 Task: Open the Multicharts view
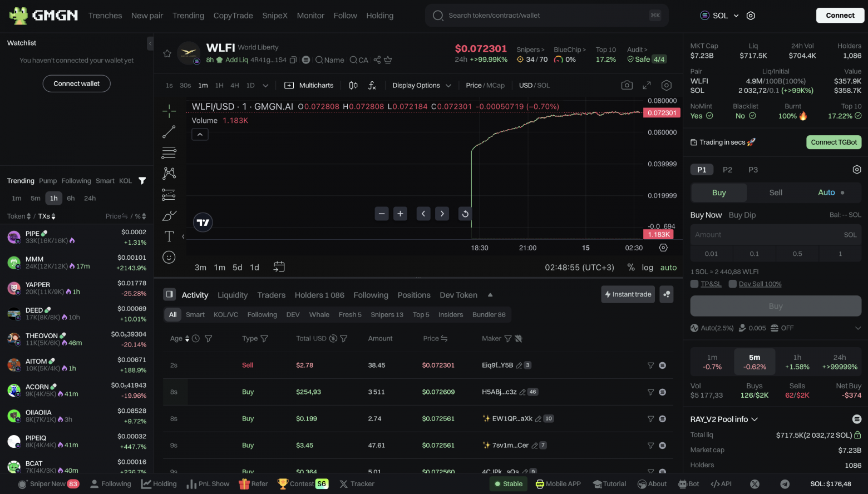click(309, 85)
